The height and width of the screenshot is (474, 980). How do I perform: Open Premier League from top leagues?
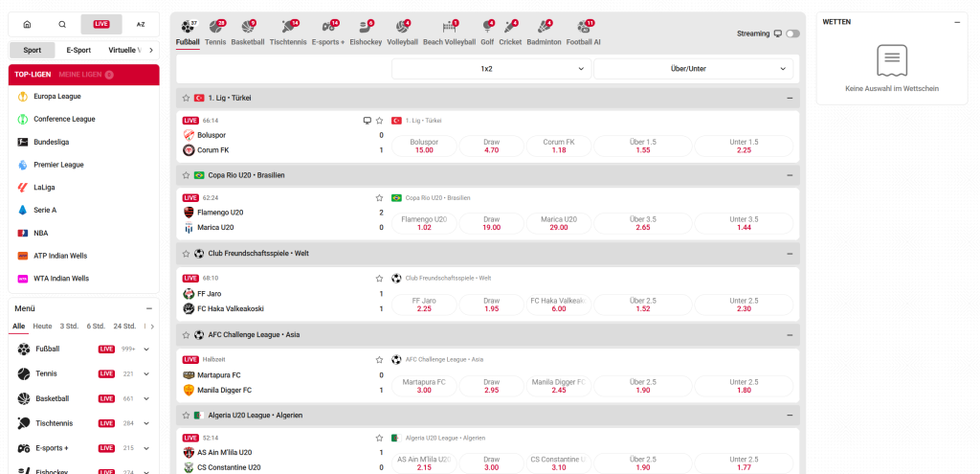pyautogui.click(x=58, y=165)
